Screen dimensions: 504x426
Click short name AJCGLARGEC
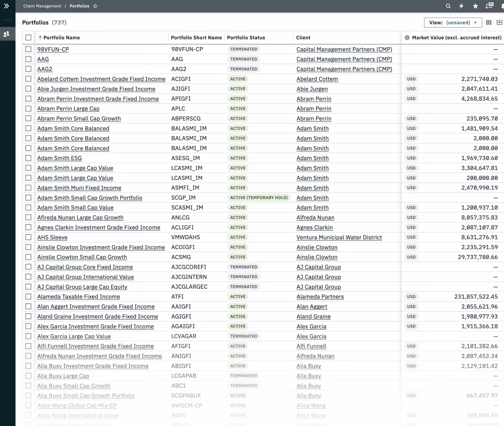click(189, 287)
